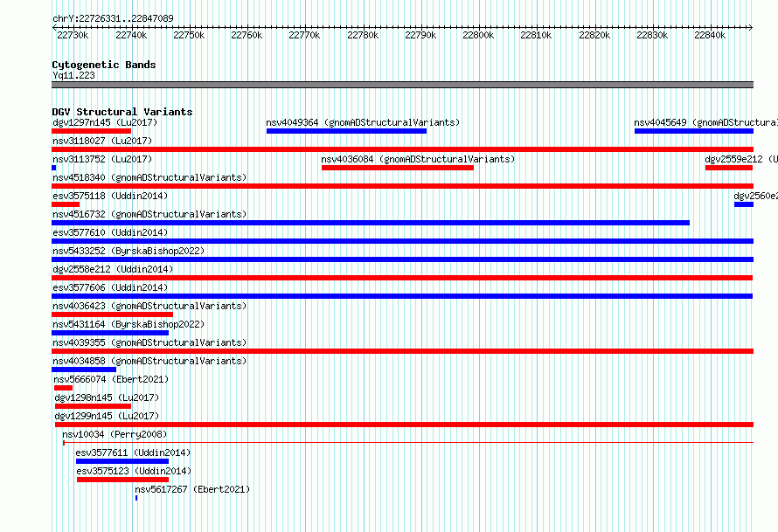Image resolution: width=778 pixels, height=532 pixels.
Task: Open nsv4036423 gnomAD label
Action: click(149, 306)
